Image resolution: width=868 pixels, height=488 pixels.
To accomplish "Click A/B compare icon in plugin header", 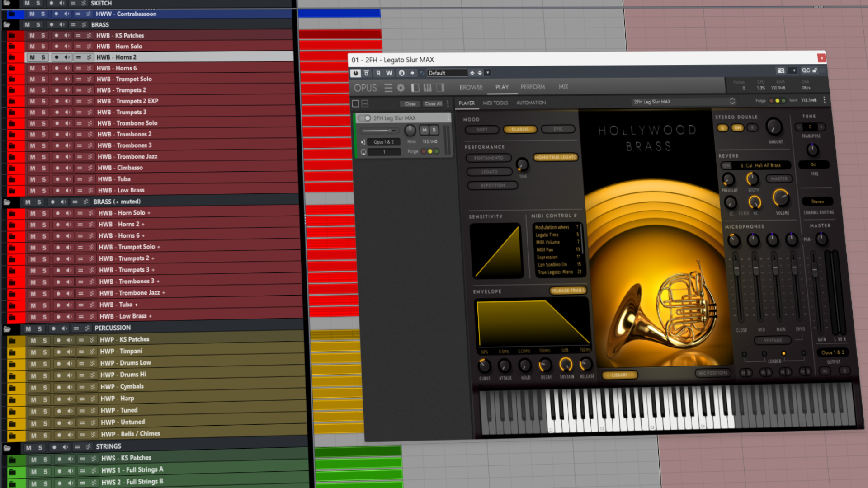I will tap(401, 73).
